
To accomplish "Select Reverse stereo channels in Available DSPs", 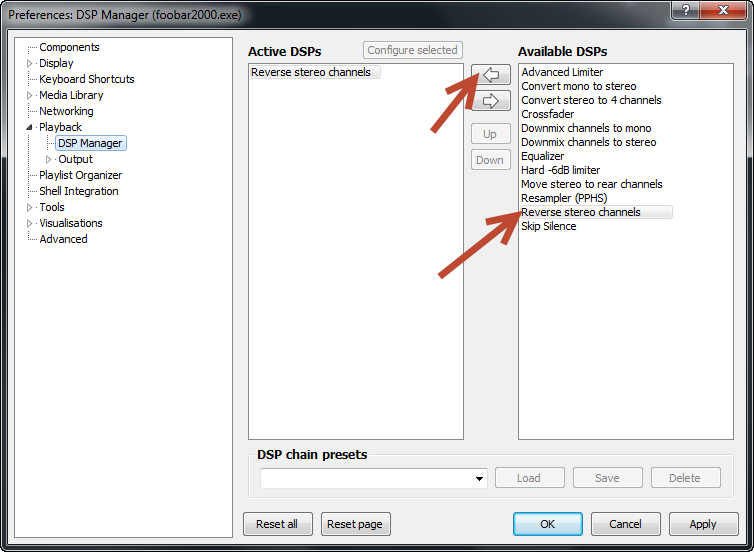I will [596, 212].
